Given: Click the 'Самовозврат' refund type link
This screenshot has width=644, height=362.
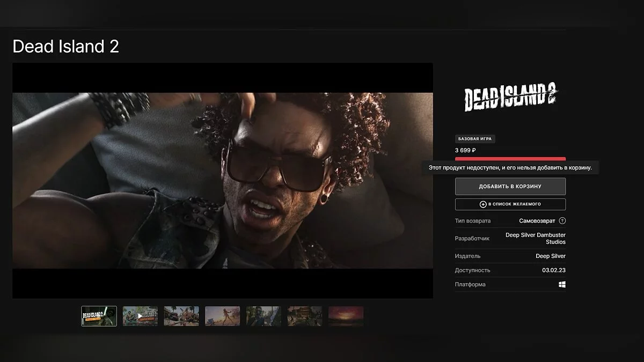Looking at the screenshot, I should coord(537,221).
